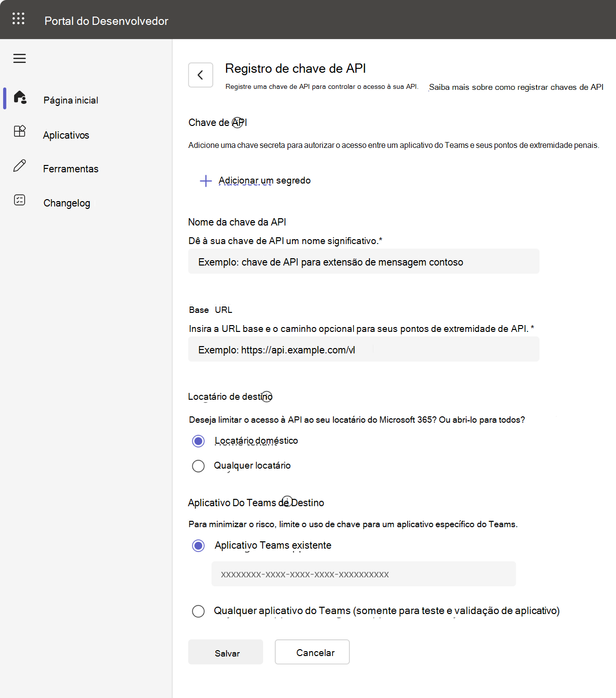Click the plus icon to add secret
616x698 pixels.
[205, 181]
